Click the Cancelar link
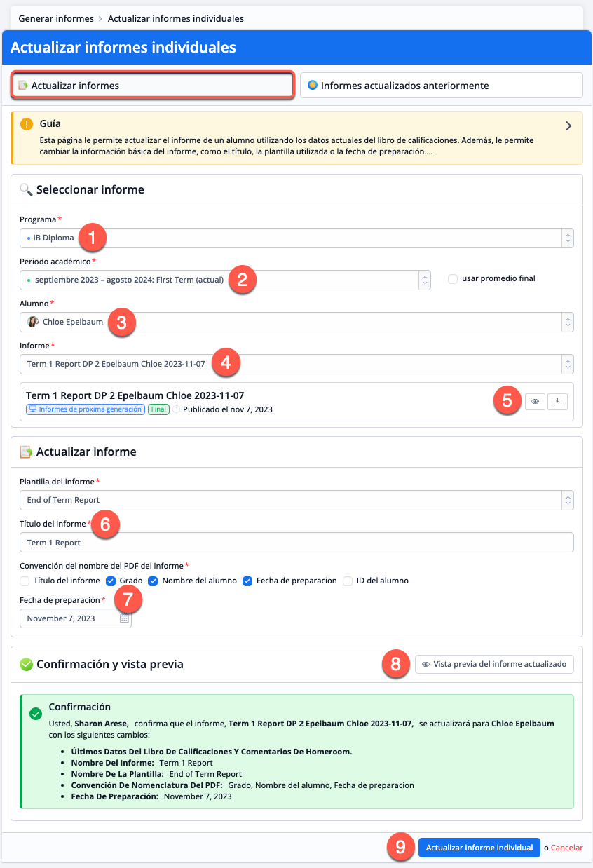 (x=566, y=848)
